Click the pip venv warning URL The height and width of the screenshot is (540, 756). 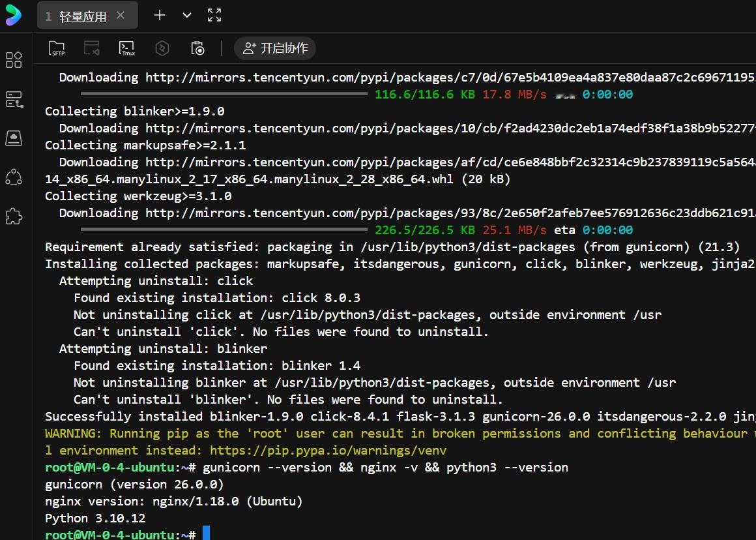pyautogui.click(x=328, y=451)
